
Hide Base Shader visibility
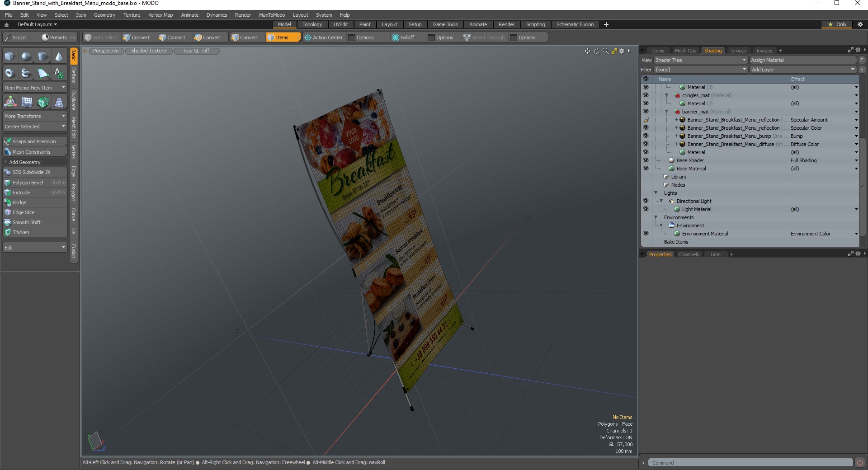(x=646, y=160)
